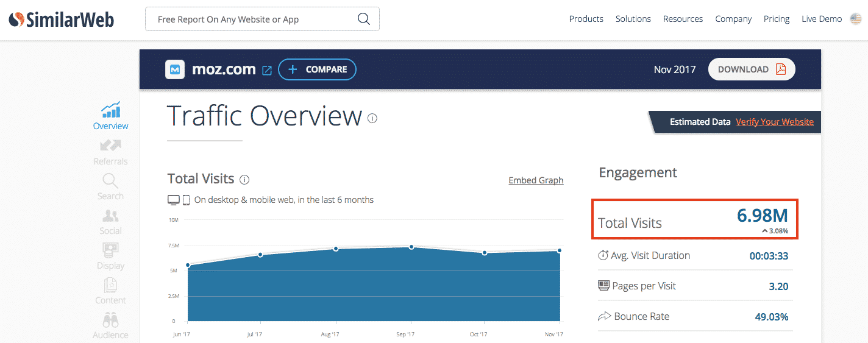The image size is (868, 343).
Task: Click the Embed Graph link
Action: 536,180
